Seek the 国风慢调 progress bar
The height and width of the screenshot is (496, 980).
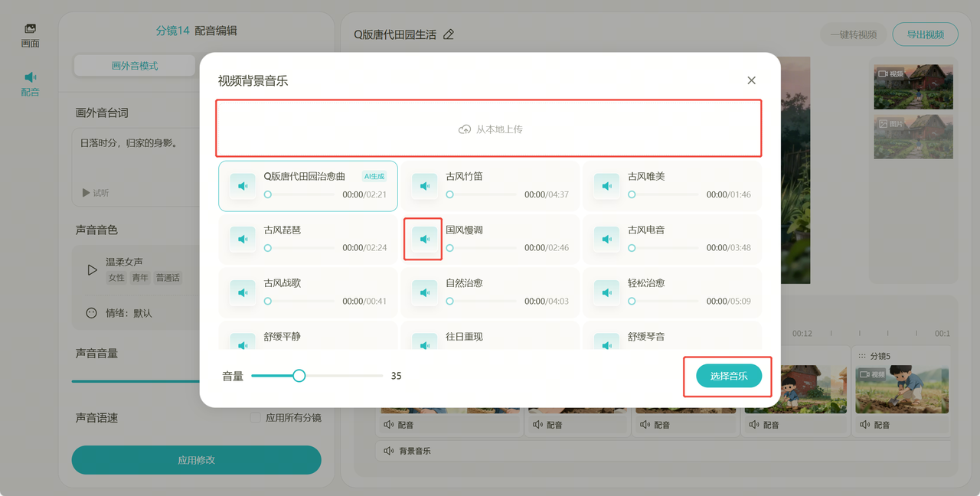click(x=482, y=248)
